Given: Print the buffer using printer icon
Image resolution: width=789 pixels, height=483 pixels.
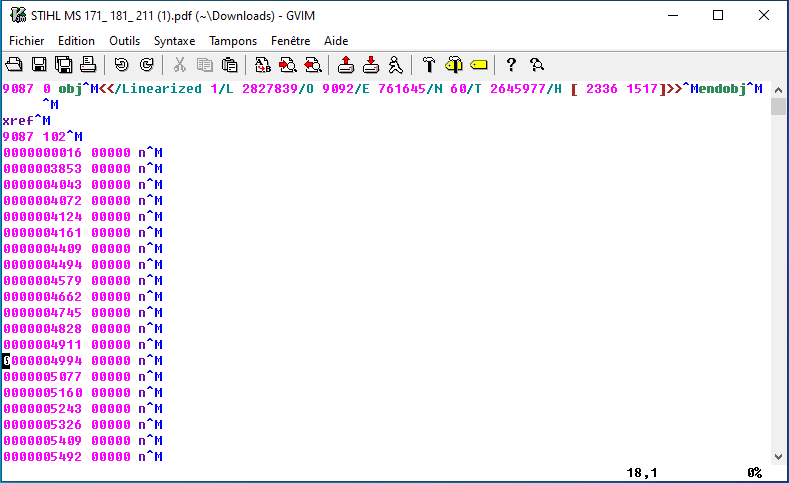Looking at the screenshot, I should pyautogui.click(x=88, y=65).
